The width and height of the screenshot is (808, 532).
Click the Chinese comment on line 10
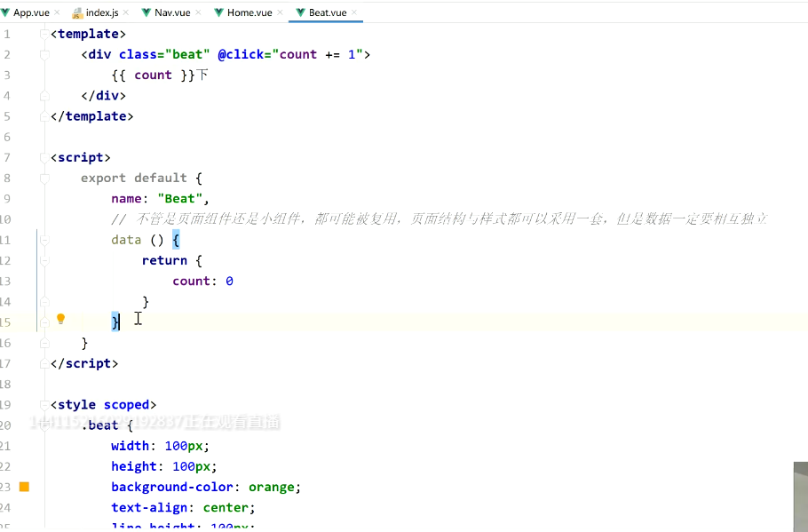(439, 219)
